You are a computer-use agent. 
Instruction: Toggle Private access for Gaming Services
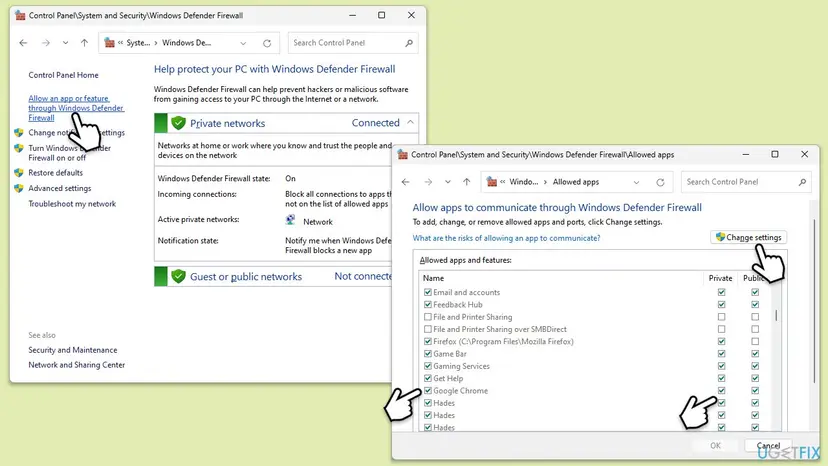tap(721, 366)
